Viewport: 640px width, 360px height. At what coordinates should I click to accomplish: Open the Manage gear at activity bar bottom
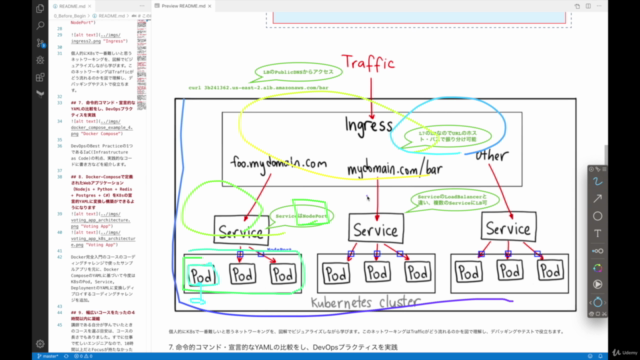[40, 344]
